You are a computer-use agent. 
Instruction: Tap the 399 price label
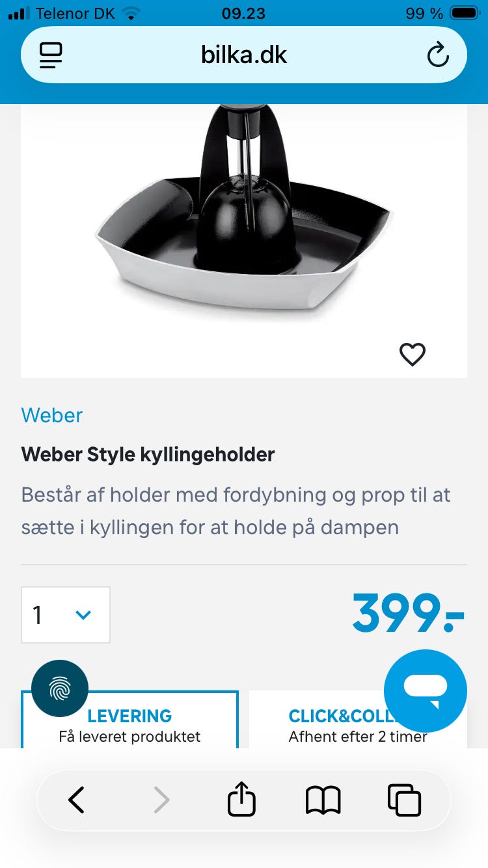pyautogui.click(x=409, y=613)
